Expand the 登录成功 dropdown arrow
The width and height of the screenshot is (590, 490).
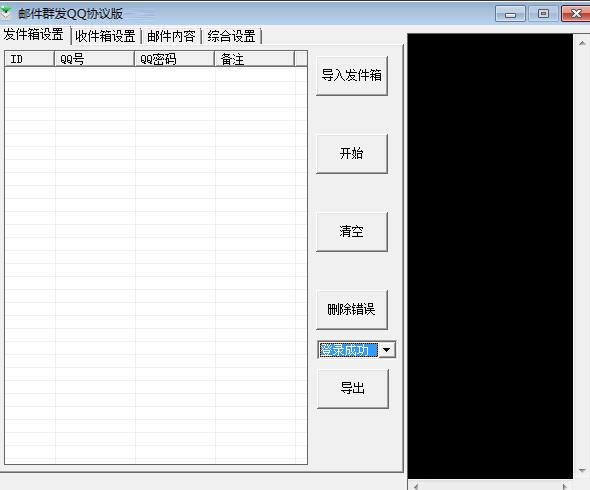[x=386, y=350]
